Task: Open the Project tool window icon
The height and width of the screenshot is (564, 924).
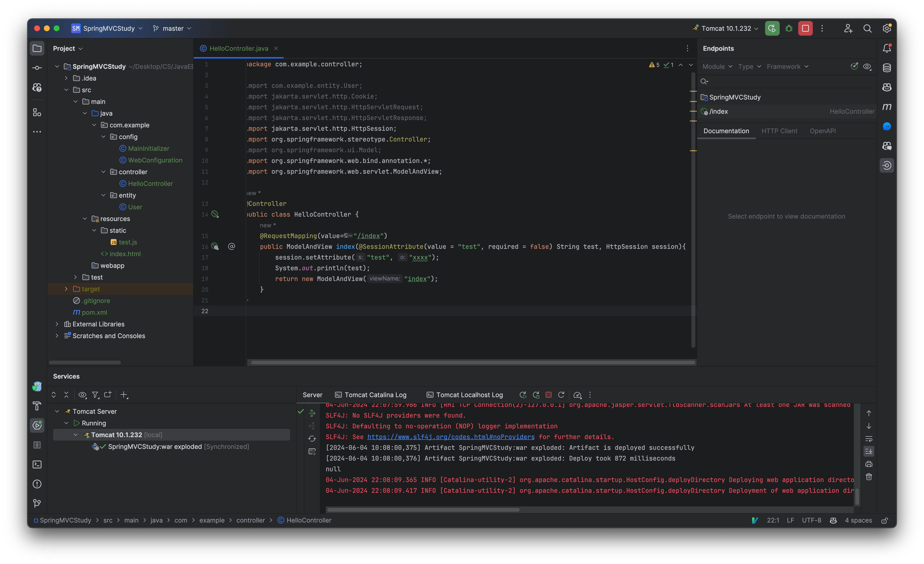Action: [x=37, y=48]
